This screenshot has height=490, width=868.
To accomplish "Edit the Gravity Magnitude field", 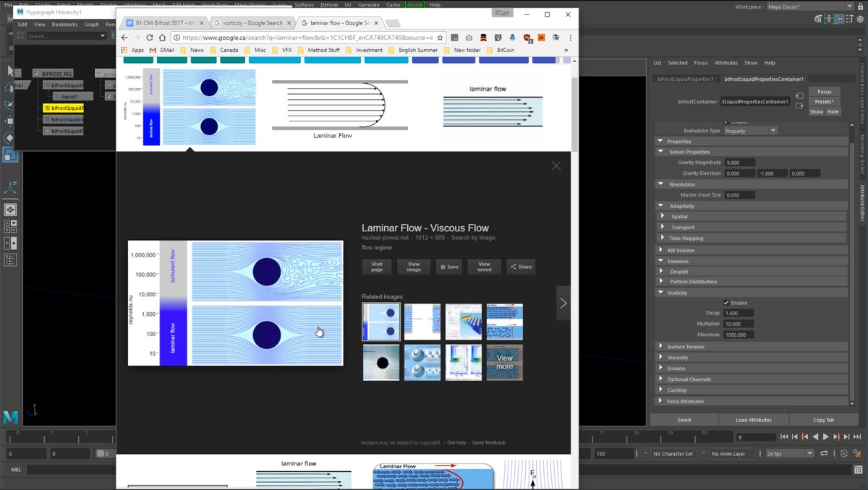I will [x=739, y=163].
